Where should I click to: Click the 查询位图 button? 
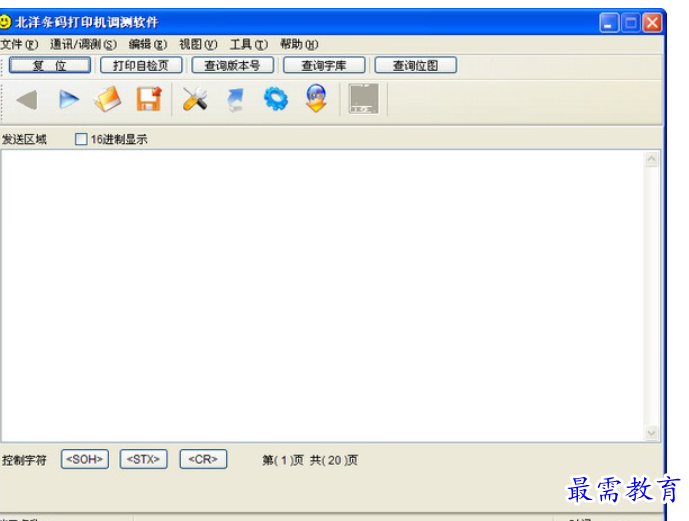(416, 65)
